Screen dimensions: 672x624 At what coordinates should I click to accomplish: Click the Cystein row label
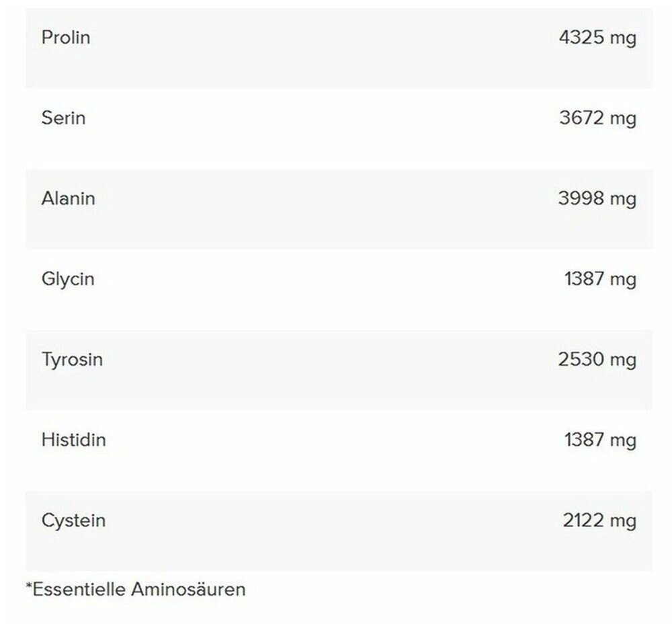(x=73, y=521)
